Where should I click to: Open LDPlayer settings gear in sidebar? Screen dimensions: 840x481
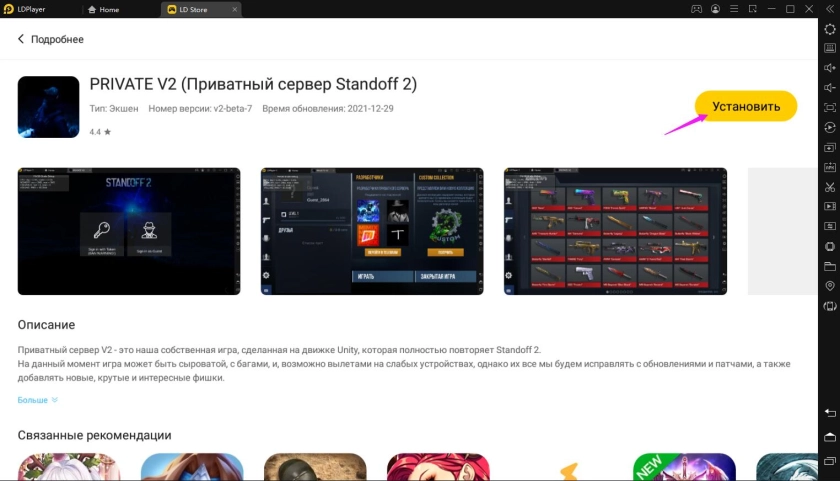tap(829, 29)
